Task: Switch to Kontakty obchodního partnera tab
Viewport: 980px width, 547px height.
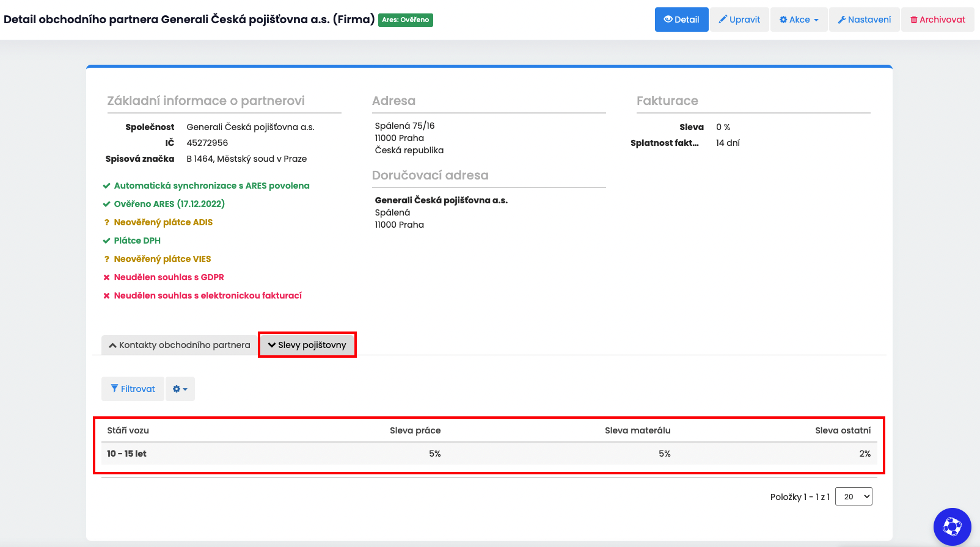Action: tap(179, 345)
